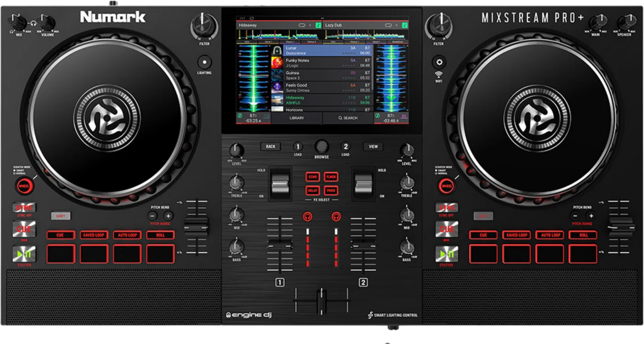This screenshot has width=644, height=344.
Task: Select right deck AUTO LOOP pad mode
Action: [550, 235]
